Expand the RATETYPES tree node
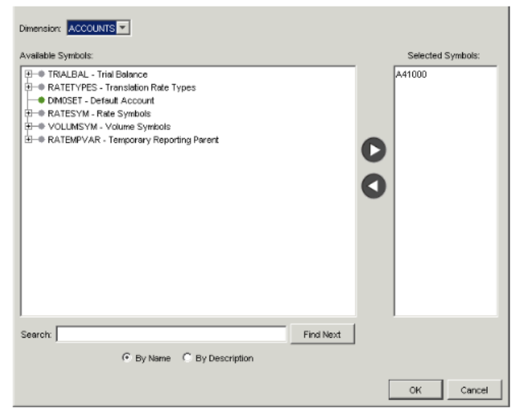This screenshot has height=419, width=532. tap(28, 87)
